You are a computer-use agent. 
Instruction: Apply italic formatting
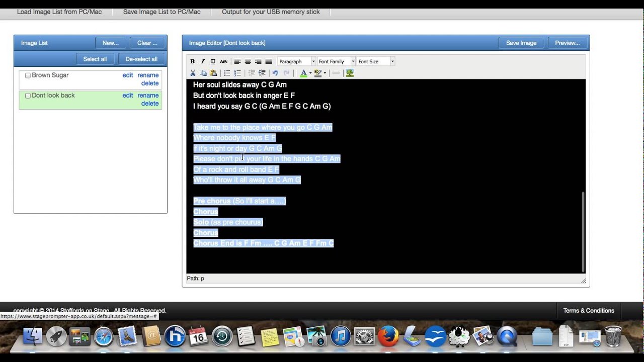point(203,61)
